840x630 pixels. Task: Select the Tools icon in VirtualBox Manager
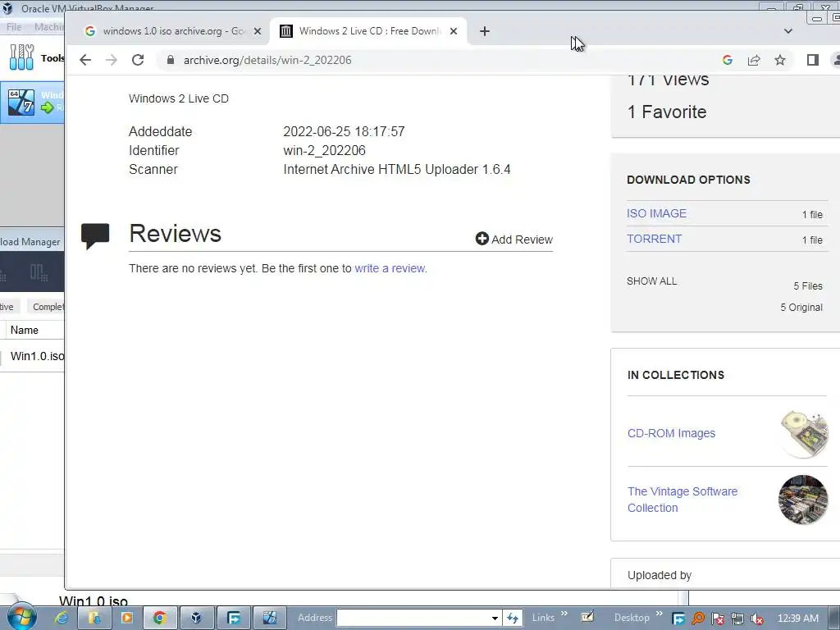tap(21, 57)
